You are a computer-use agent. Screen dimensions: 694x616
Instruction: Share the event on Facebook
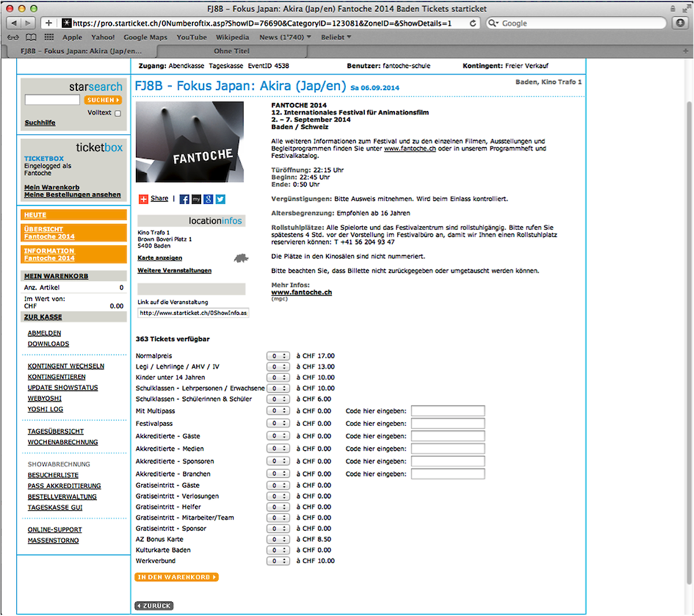184,199
